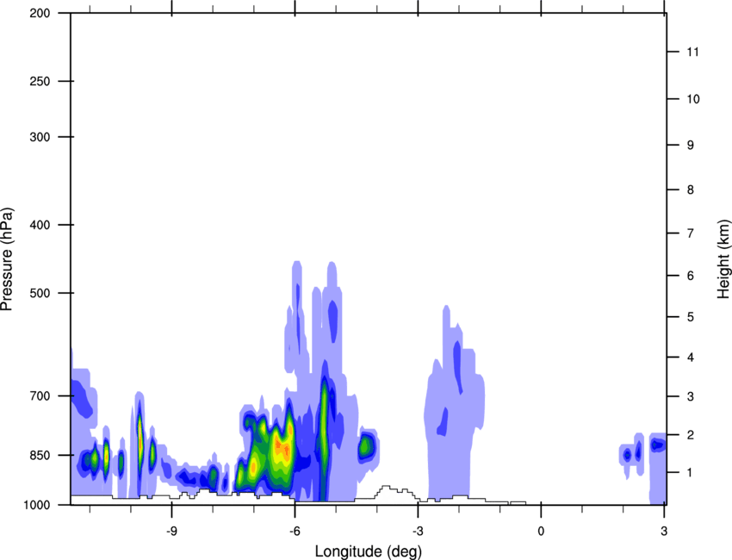This screenshot has height=560, width=732.
Task: Click the 300 pressure tick label
Action: click(40, 137)
